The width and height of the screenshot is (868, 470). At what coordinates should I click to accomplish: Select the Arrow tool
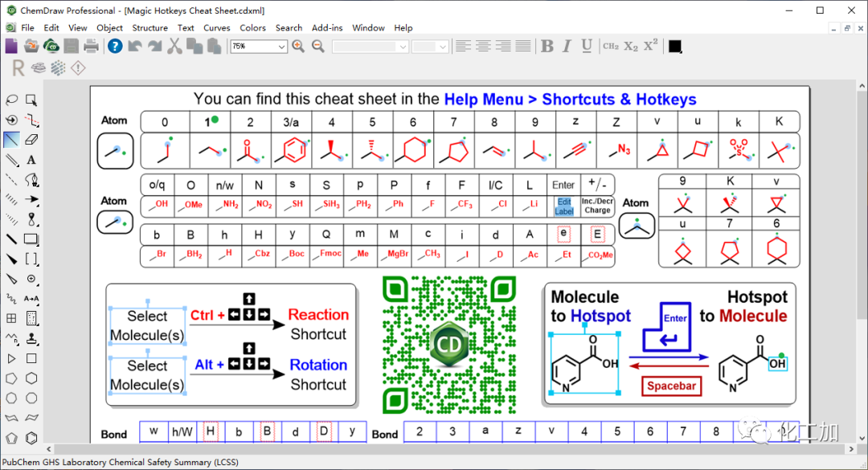31,199
